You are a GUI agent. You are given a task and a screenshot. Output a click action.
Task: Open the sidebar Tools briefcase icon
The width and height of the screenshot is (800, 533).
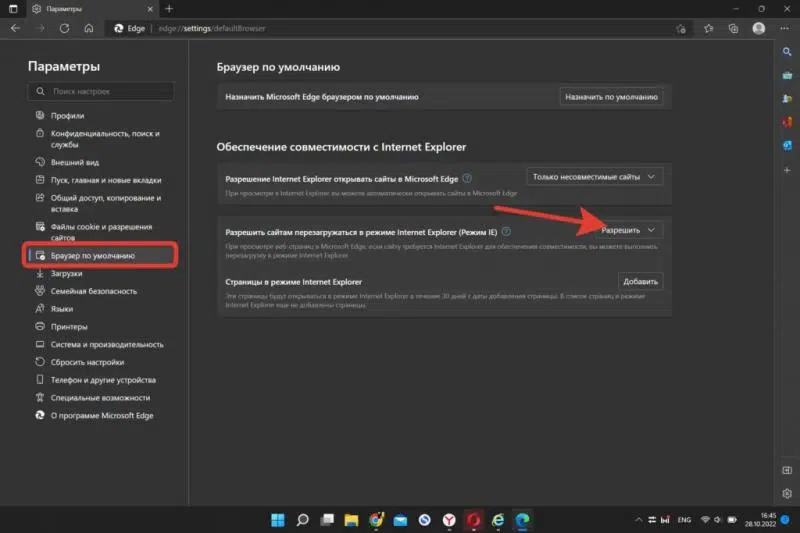point(787,75)
